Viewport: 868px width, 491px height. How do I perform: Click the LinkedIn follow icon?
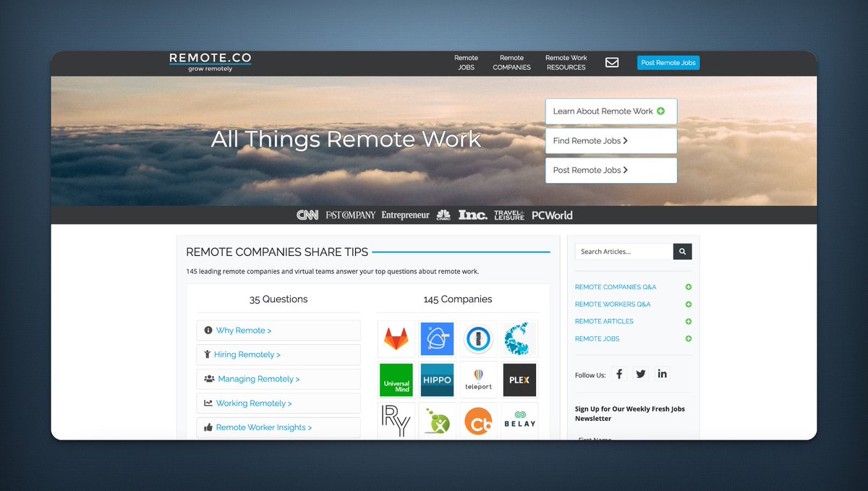[x=663, y=374]
